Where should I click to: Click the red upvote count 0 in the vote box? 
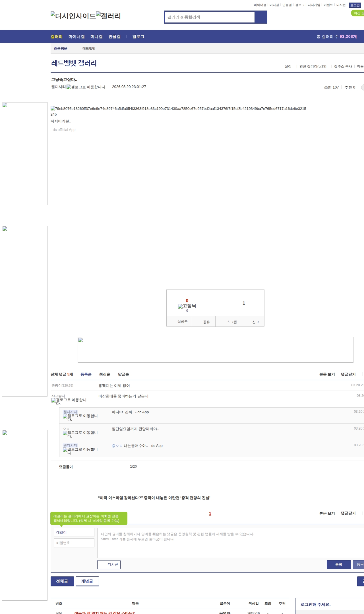pos(187,301)
